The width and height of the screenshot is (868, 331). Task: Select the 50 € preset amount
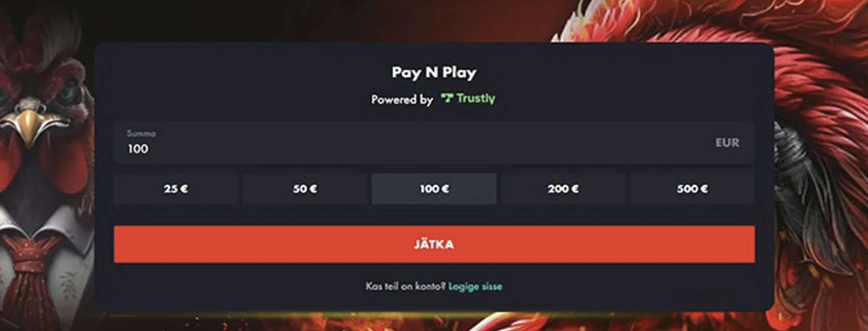[x=305, y=189]
